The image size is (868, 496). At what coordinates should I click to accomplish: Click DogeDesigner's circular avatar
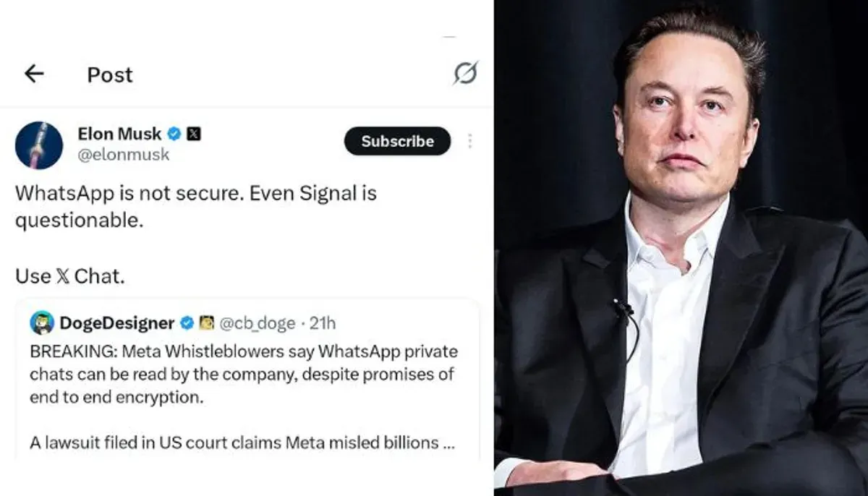coord(40,323)
